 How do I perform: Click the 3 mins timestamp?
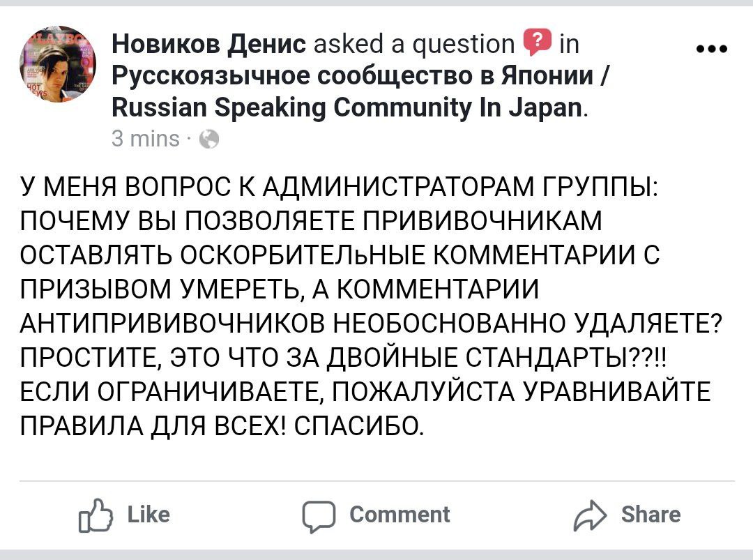click(145, 140)
